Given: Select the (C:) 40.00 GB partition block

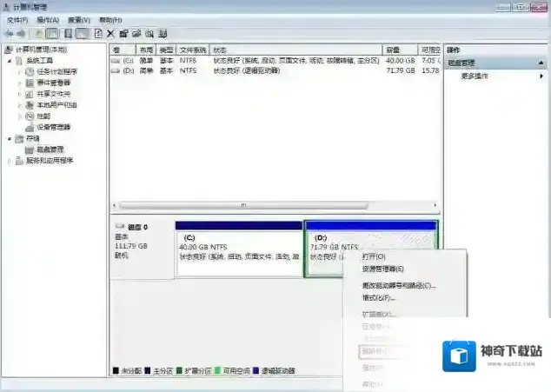Looking at the screenshot, I should click(238, 252).
